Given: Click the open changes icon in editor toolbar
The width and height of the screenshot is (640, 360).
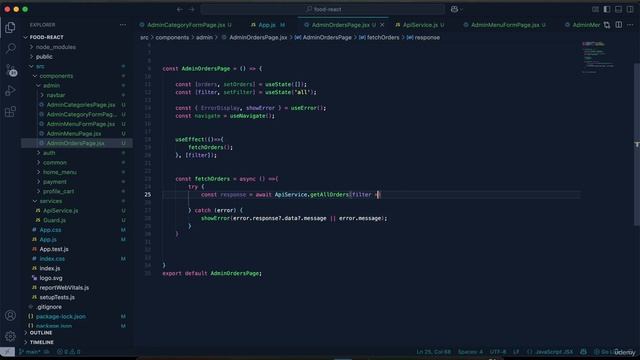Looking at the screenshot, I should click(x=607, y=25).
